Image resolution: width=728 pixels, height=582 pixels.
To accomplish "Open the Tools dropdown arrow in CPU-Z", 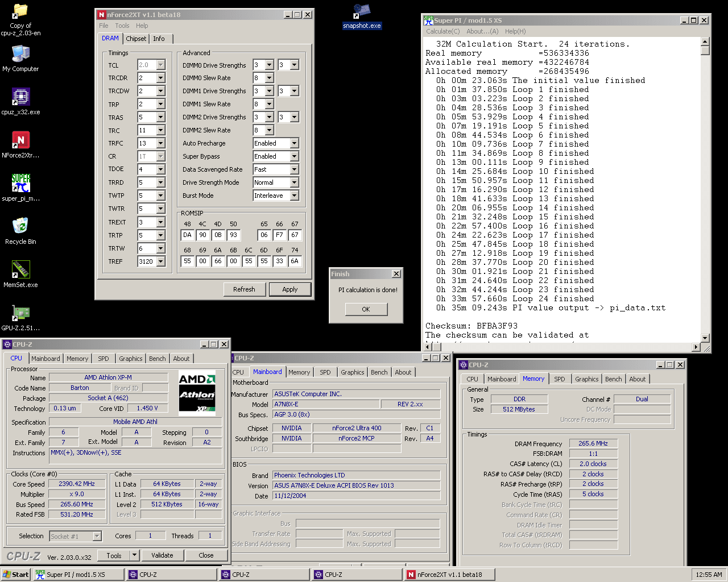I will (135, 555).
